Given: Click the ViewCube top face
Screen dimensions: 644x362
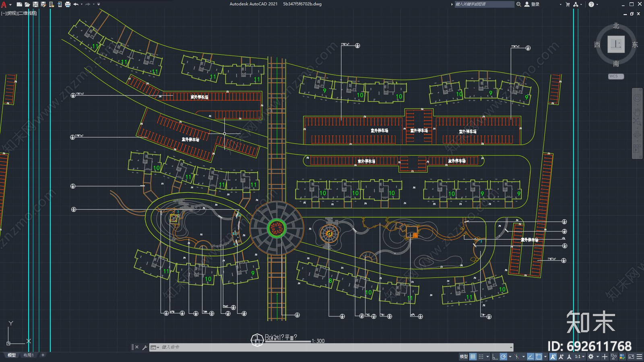Looking at the screenshot, I should pos(616,44).
